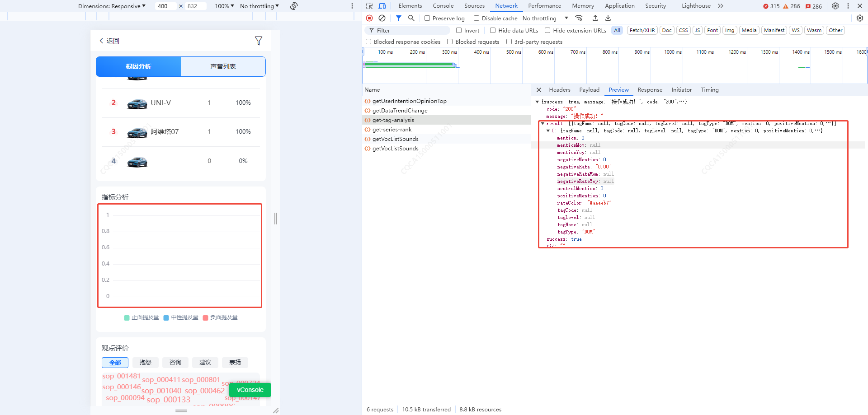The image size is (868, 415).
Task: Click the green vConsole button
Action: tap(250, 390)
